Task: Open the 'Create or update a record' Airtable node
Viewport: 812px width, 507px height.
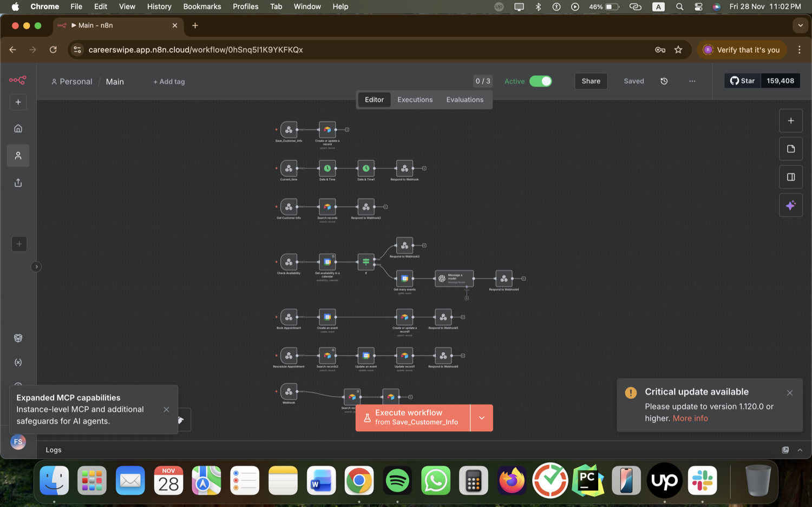Action: [328, 130]
